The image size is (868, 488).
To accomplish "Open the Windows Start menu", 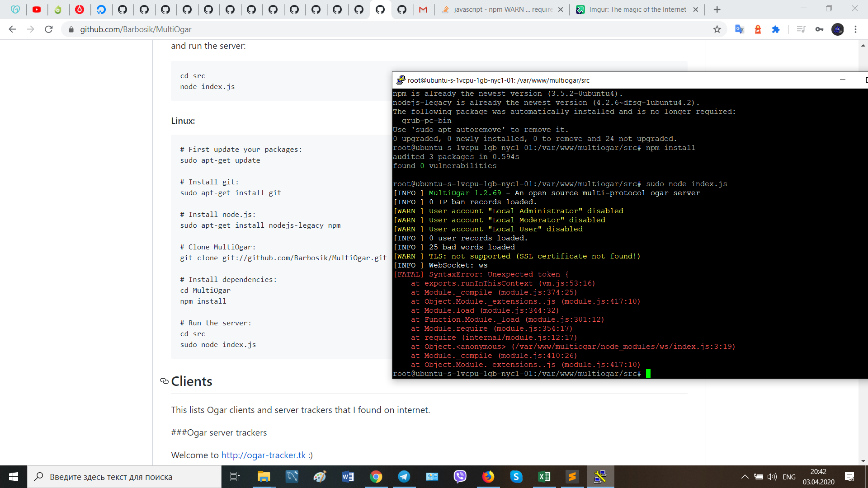I will pos(14,477).
